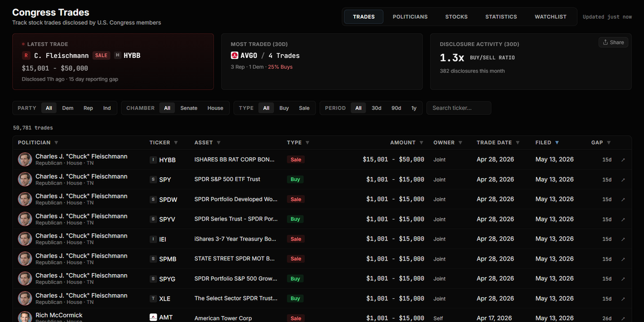Click the Self owner cell in AMT row
The height and width of the screenshot is (322, 644).
coord(438,318)
